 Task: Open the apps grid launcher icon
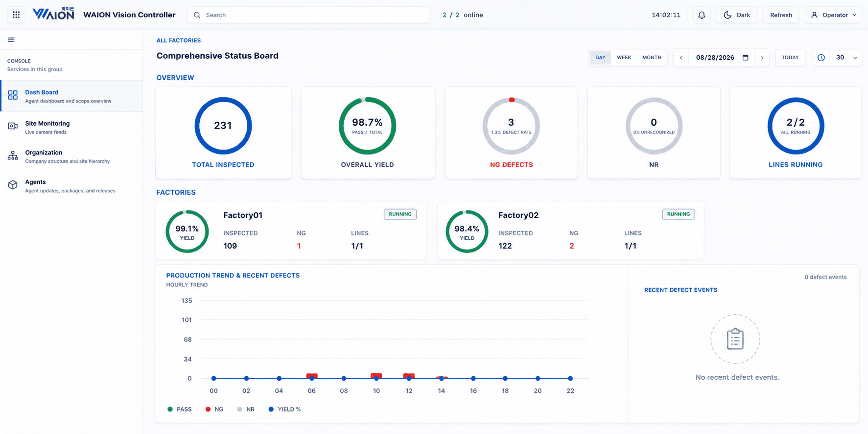pos(16,15)
